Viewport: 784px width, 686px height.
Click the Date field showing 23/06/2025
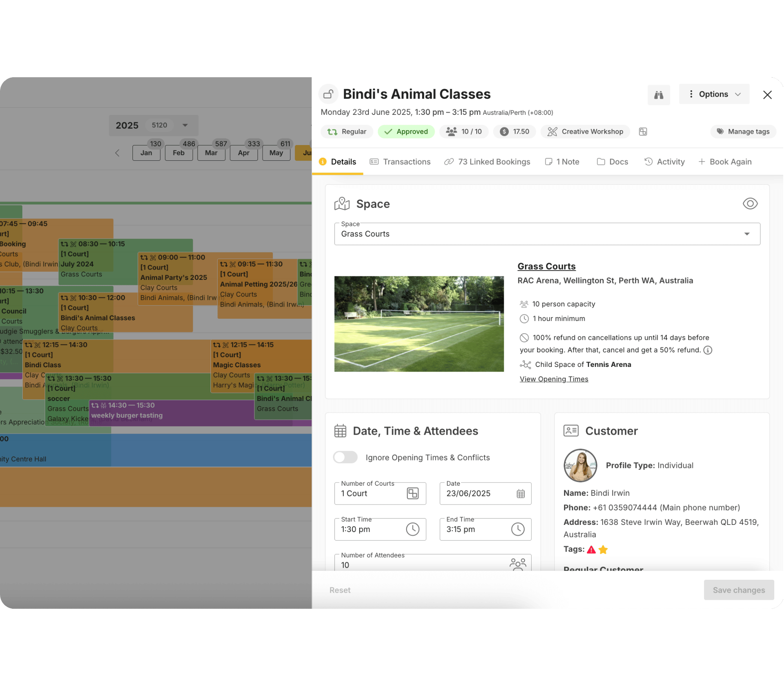pos(485,494)
